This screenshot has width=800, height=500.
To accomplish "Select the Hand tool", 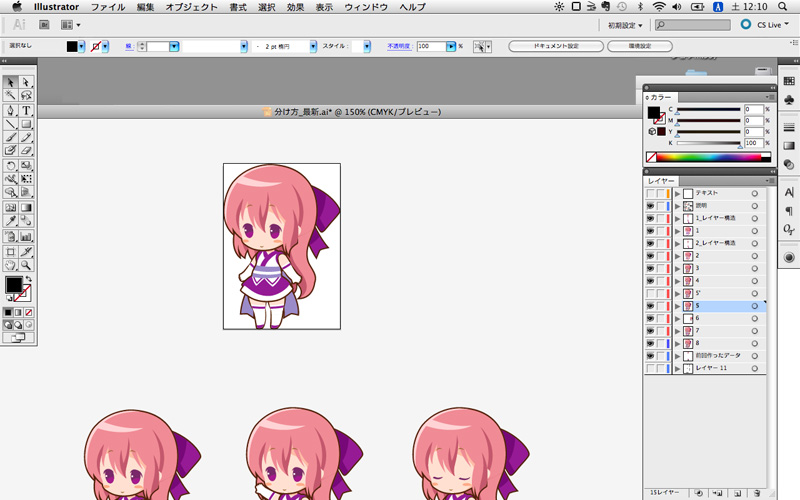I will point(10,265).
